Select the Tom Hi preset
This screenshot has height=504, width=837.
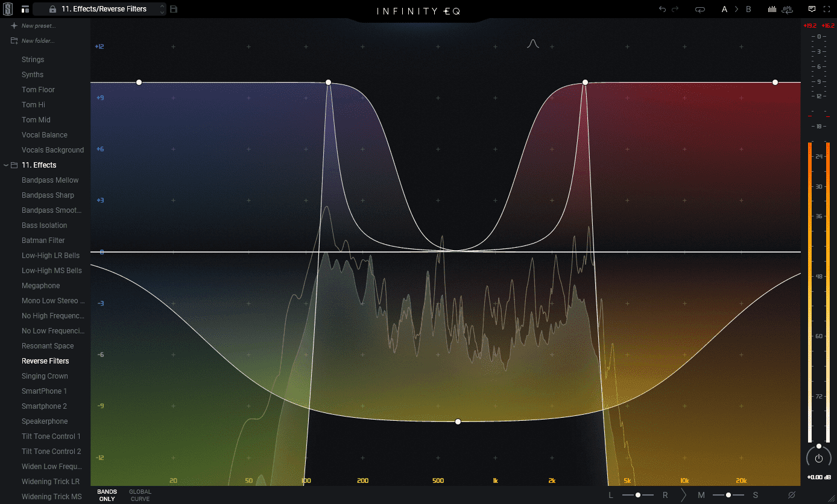click(33, 105)
